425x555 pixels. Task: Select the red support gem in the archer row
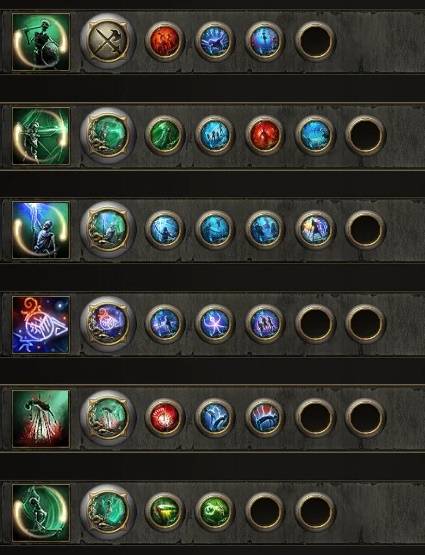point(265,135)
